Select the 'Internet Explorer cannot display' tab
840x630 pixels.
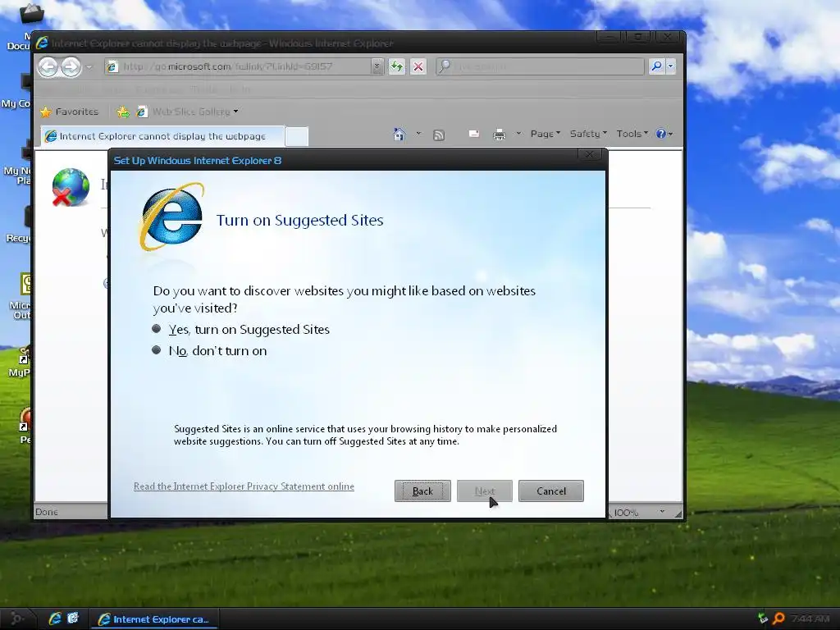coord(162,136)
